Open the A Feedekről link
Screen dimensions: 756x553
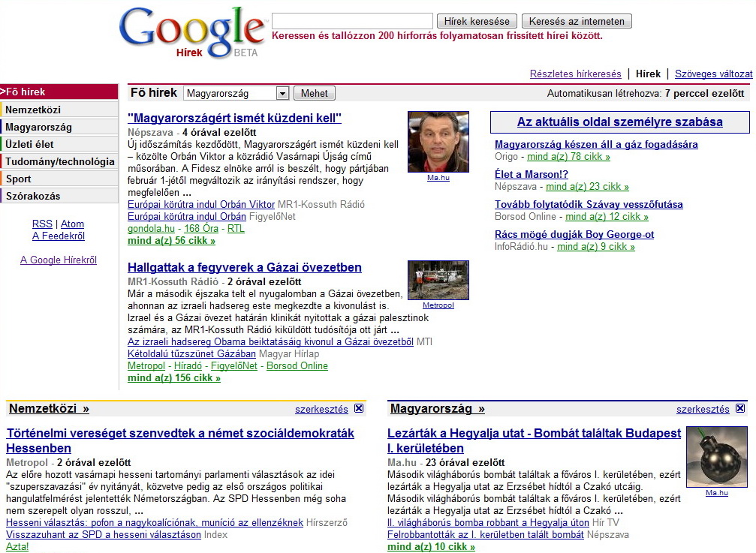tap(59, 236)
